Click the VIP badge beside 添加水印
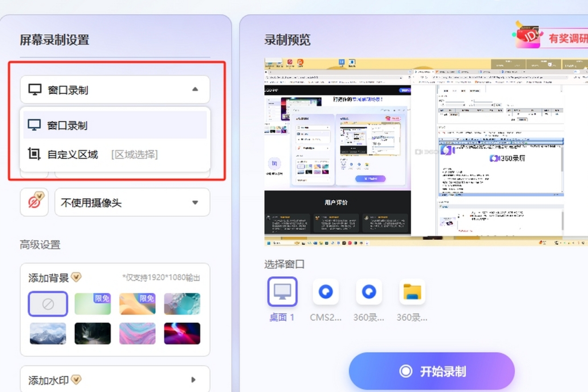This screenshot has height=392, width=588. (77, 380)
